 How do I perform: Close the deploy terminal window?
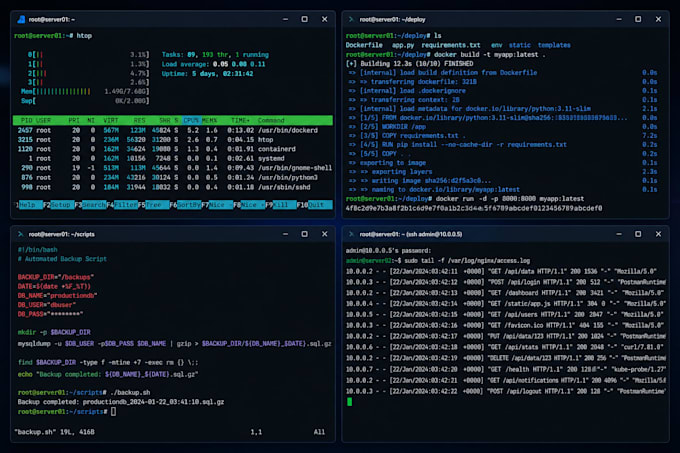658,20
